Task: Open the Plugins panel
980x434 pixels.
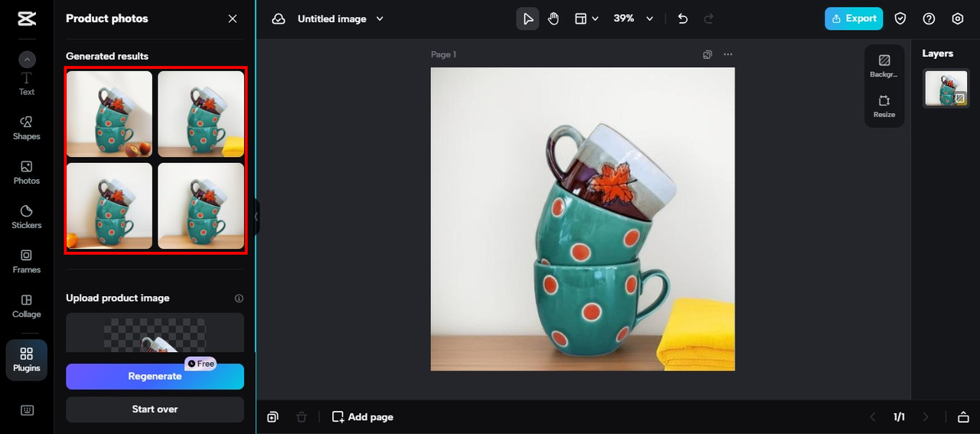Action: 27,360
